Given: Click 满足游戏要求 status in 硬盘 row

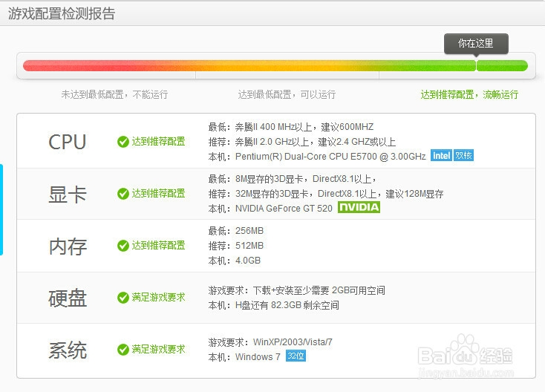Looking at the screenshot, I should tap(158, 297).
